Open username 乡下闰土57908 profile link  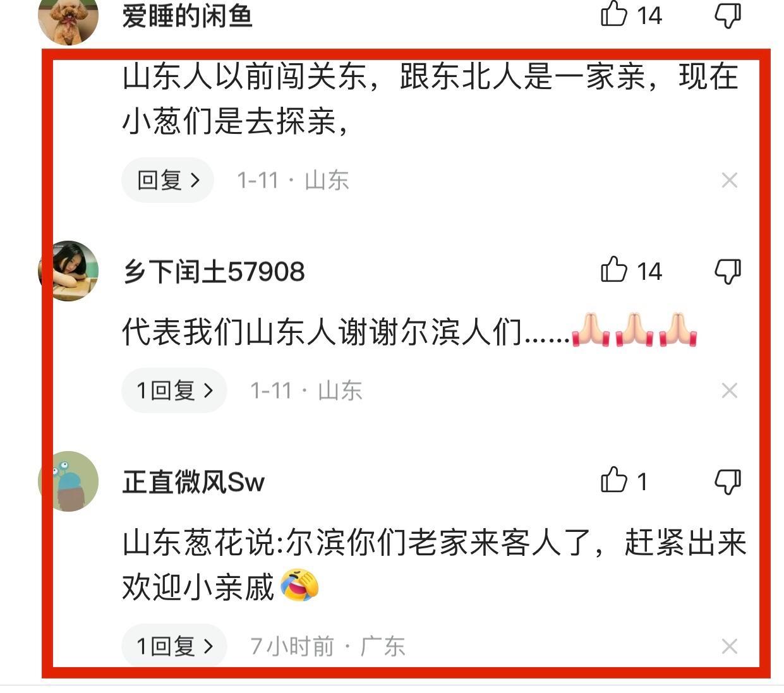(214, 272)
